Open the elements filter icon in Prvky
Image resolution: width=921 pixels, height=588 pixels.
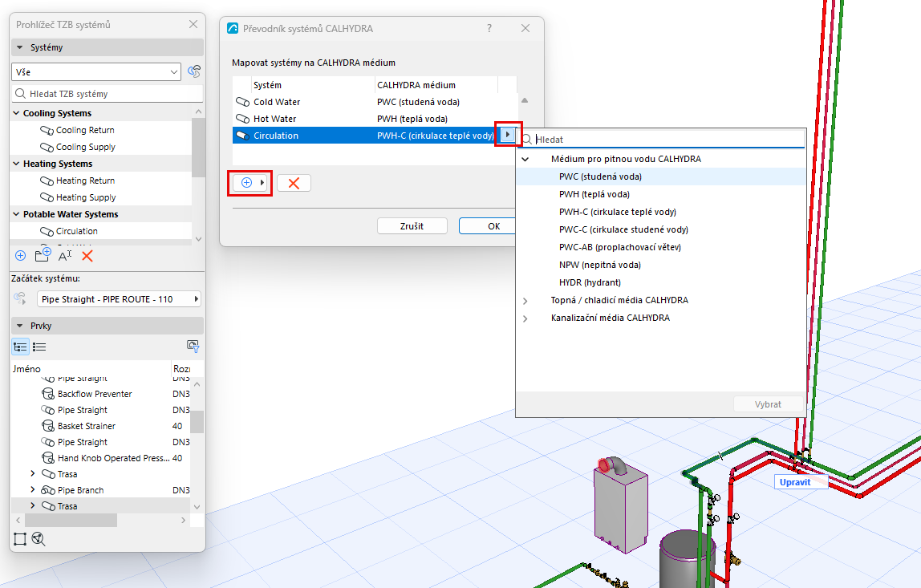(x=193, y=346)
